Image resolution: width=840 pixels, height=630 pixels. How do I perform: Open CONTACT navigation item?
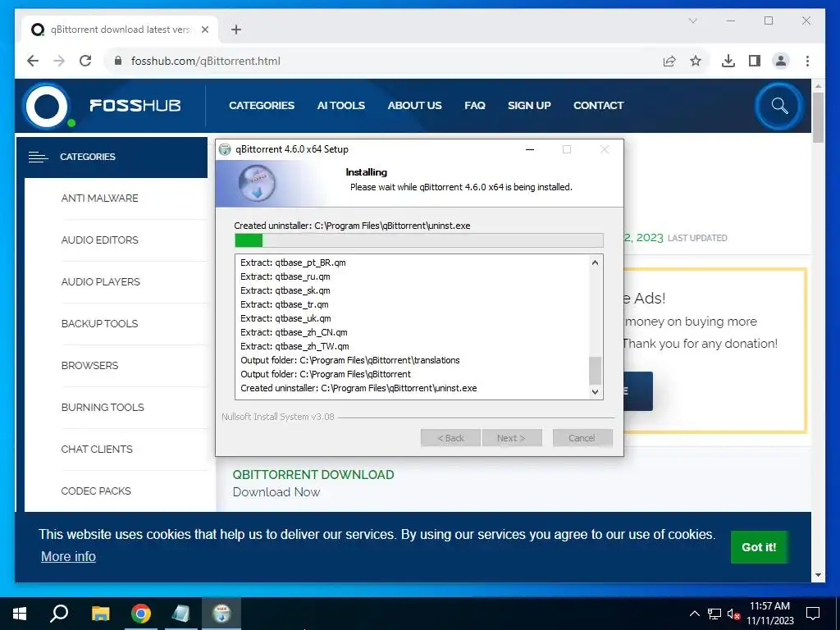pyautogui.click(x=598, y=106)
